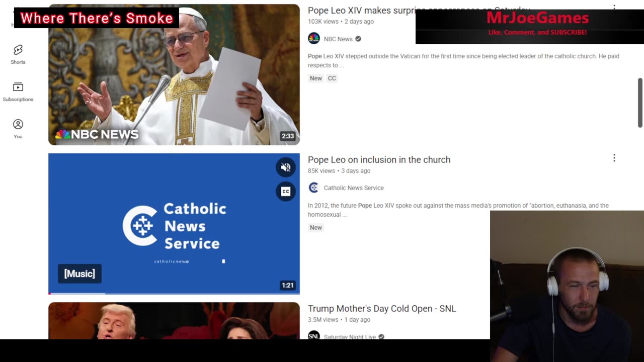Play the SNL Trump cold open thumbnail
The width and height of the screenshot is (644, 362).
174,321
